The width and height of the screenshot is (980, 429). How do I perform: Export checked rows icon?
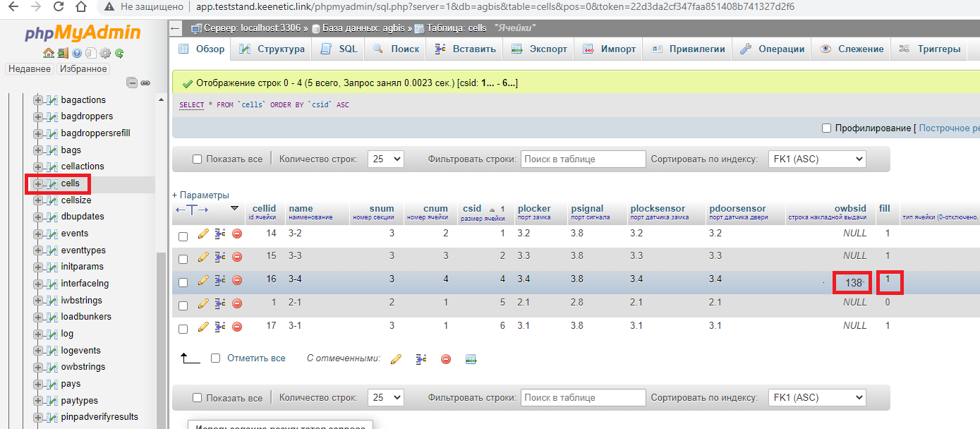point(471,359)
